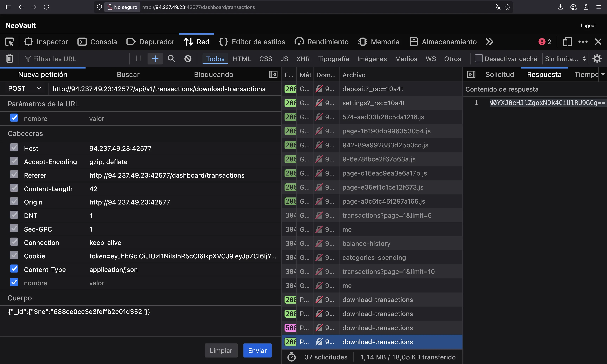The image size is (607, 364).
Task: Switch to the Solicitud tab
Action: 500,74
